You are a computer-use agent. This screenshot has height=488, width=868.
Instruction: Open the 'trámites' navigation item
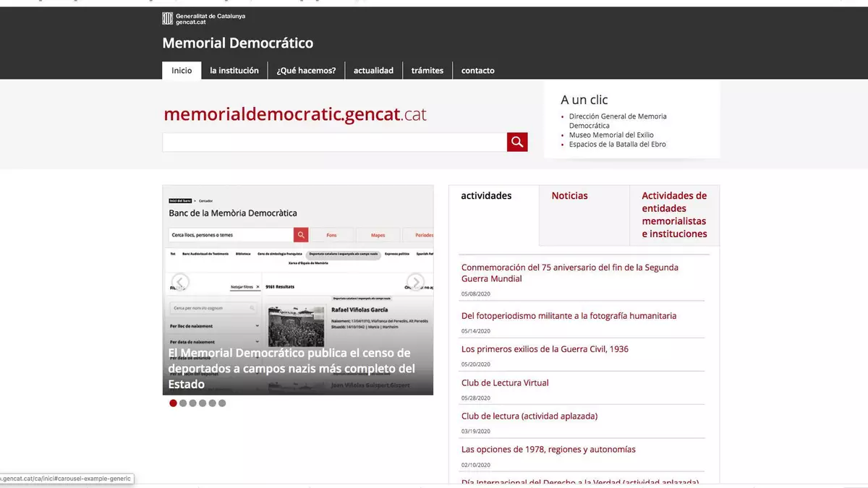pyautogui.click(x=427, y=71)
